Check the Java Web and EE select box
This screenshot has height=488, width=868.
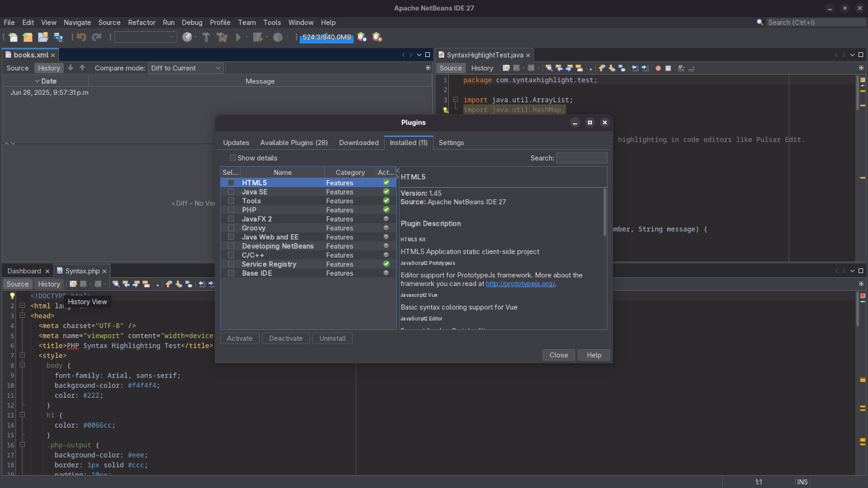tap(231, 237)
